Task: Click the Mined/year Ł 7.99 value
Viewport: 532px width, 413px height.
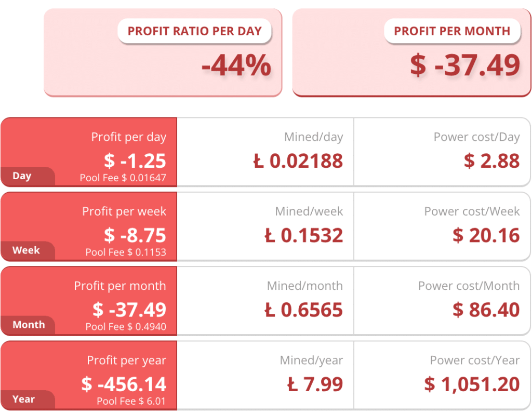Action: pyautogui.click(x=315, y=384)
